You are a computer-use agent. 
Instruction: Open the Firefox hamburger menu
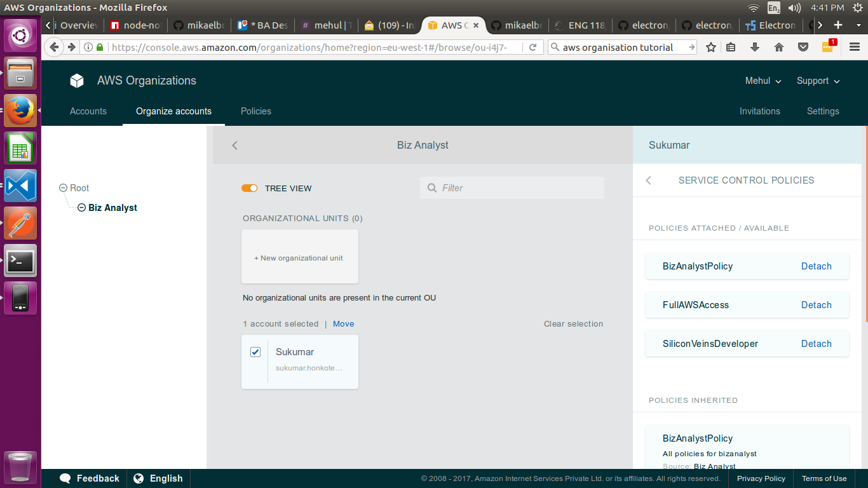point(855,47)
